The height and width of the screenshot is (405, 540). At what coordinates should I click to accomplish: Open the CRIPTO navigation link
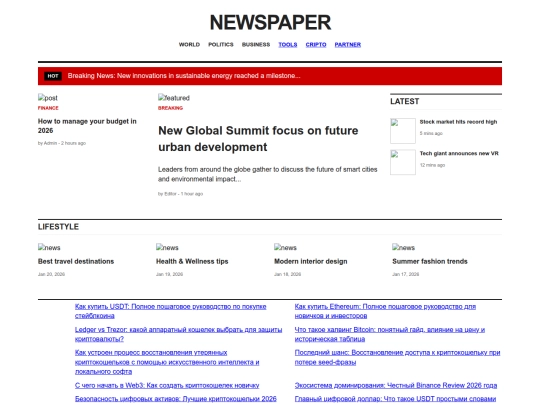(316, 44)
